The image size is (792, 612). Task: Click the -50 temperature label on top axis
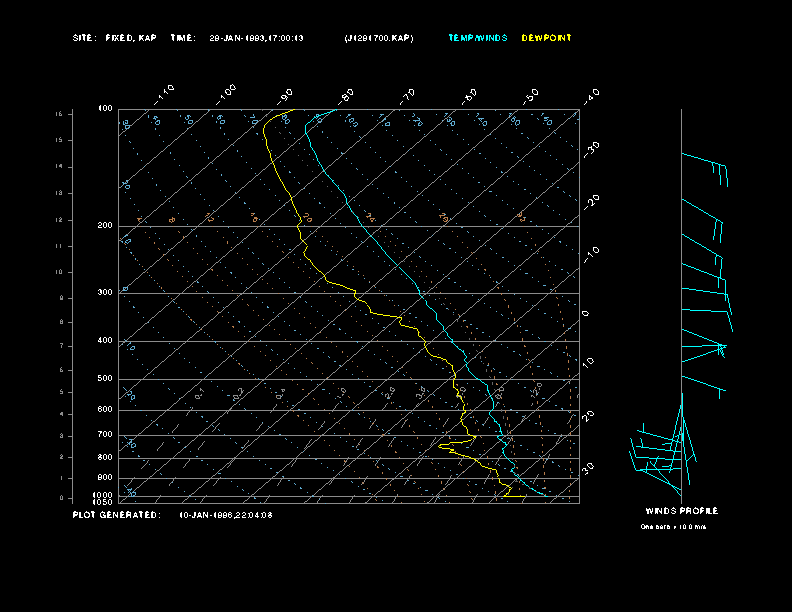point(531,96)
